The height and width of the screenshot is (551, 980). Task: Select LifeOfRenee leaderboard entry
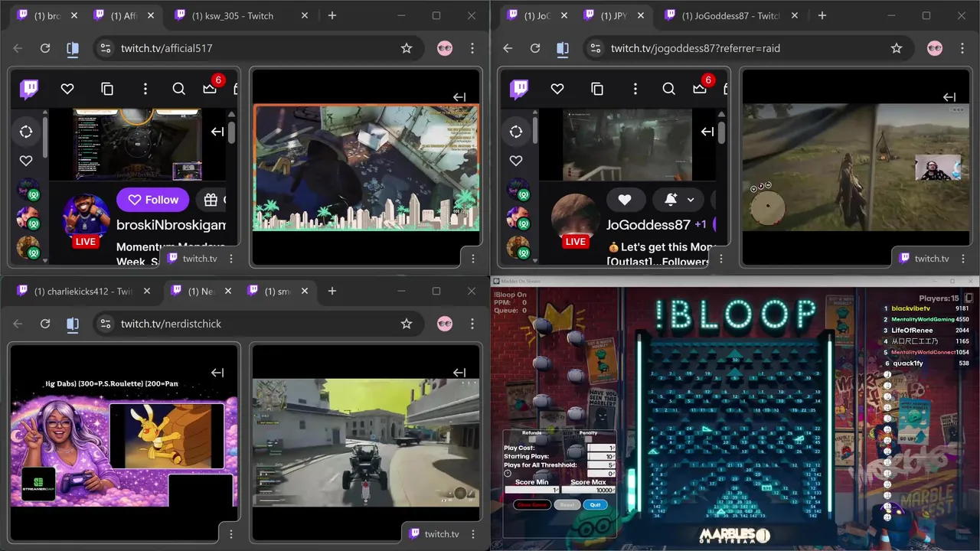pyautogui.click(x=926, y=331)
